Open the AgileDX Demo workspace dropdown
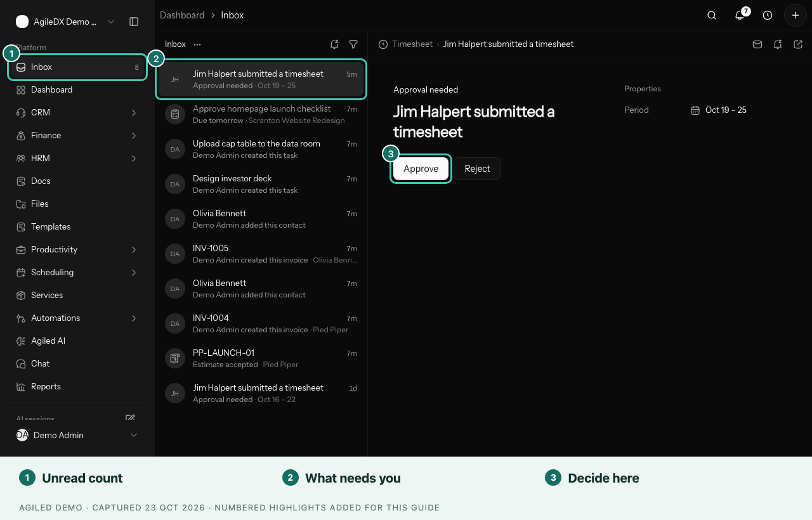 pyautogui.click(x=66, y=22)
